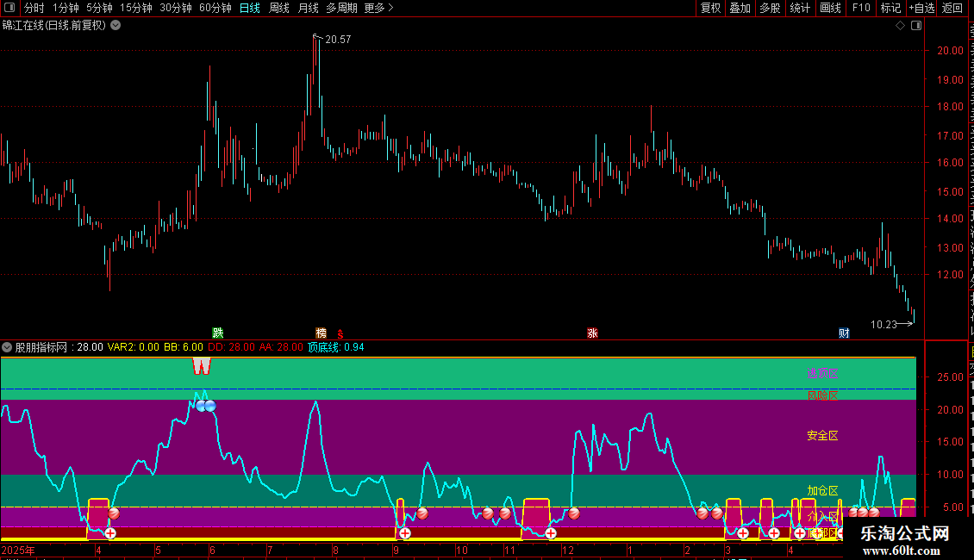Image resolution: width=974 pixels, height=560 pixels.
Task: Click the 2025年 label on time axis
Action: [18, 551]
